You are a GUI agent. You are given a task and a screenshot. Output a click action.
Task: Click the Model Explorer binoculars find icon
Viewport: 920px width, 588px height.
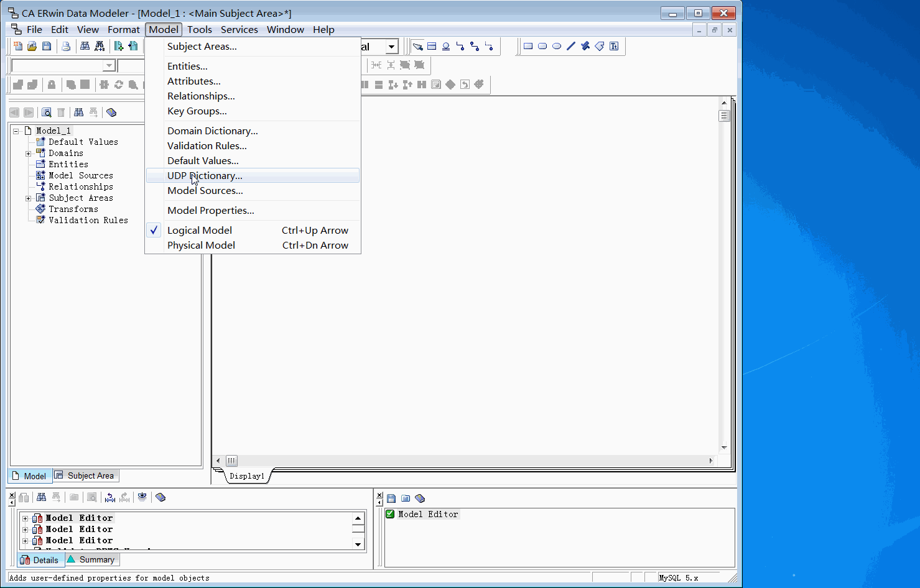pyautogui.click(x=78, y=113)
